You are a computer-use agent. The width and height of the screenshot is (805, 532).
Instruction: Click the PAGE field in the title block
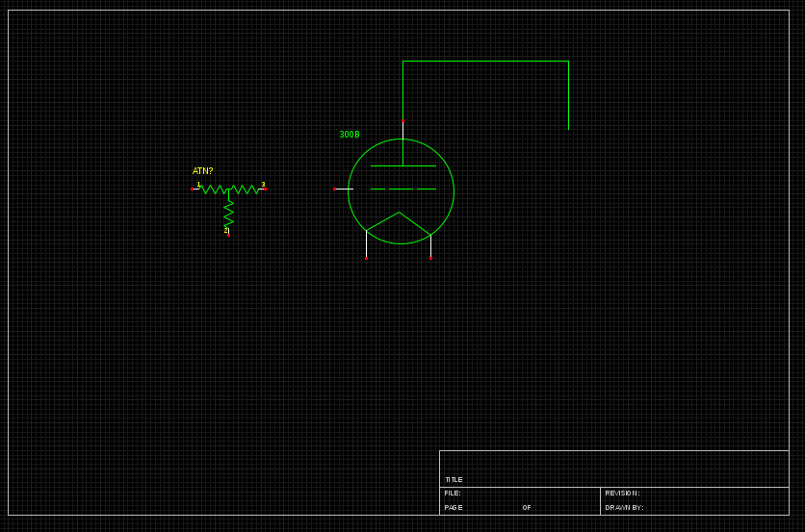[x=454, y=507]
